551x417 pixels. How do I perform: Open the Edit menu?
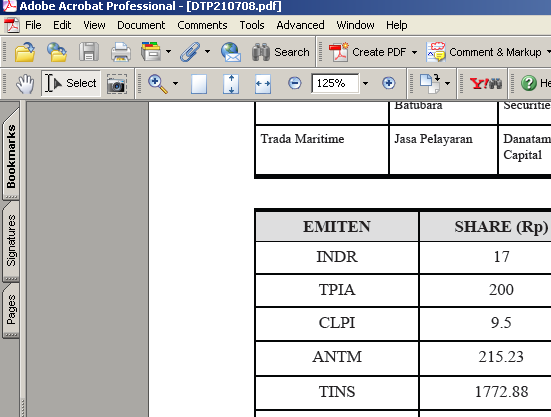pos(62,25)
